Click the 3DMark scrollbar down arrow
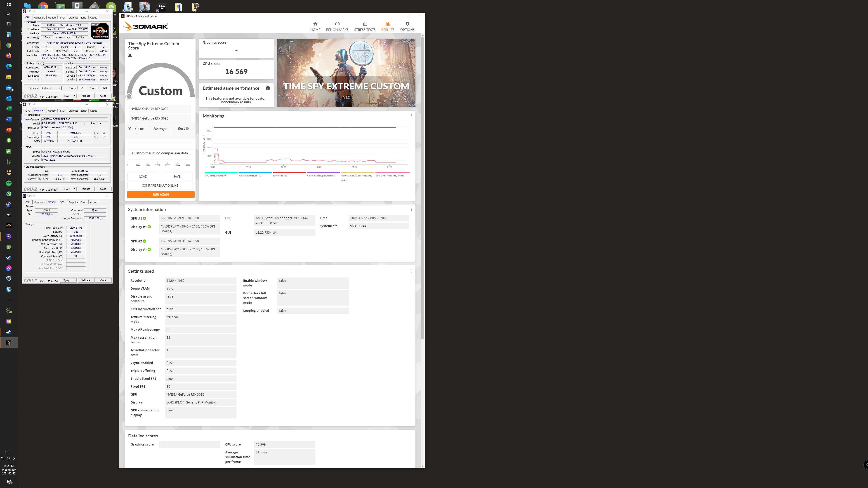Image resolution: width=868 pixels, height=488 pixels. [422, 467]
